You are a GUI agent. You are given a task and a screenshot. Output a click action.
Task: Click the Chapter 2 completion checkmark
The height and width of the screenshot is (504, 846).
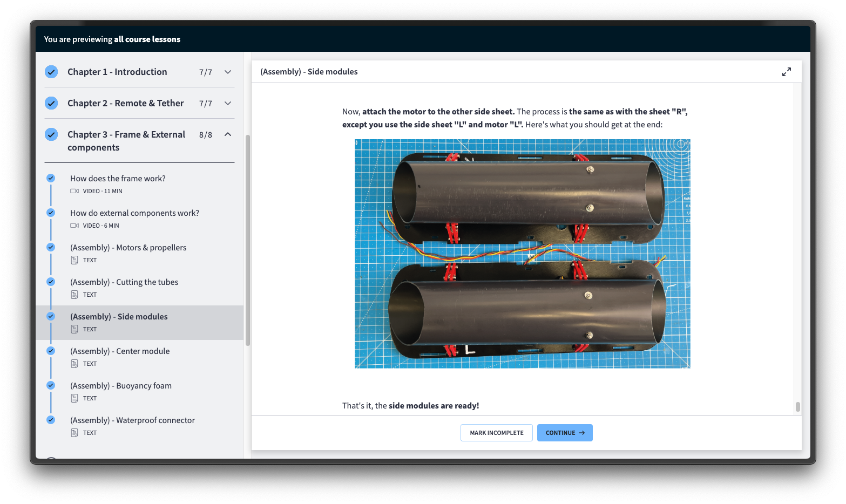click(x=51, y=103)
